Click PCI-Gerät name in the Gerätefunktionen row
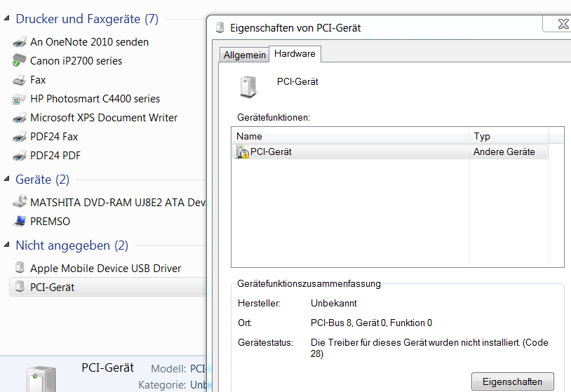Screen dimensions: 571x392 pyautogui.click(x=271, y=151)
